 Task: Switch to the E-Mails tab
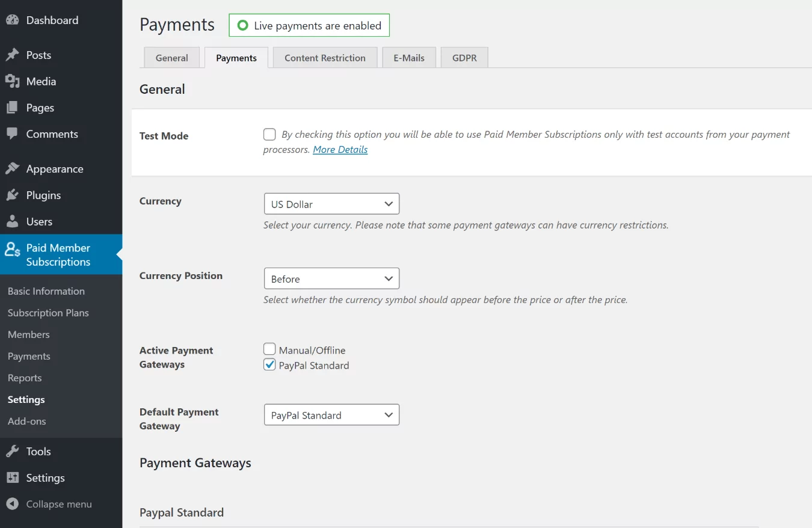point(409,58)
